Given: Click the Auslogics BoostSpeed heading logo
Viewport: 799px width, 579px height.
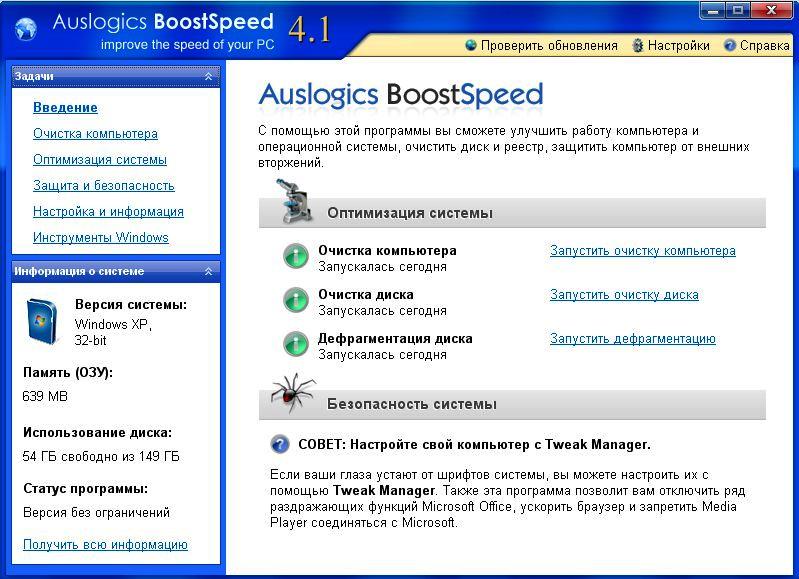Looking at the screenshot, I should [x=401, y=95].
